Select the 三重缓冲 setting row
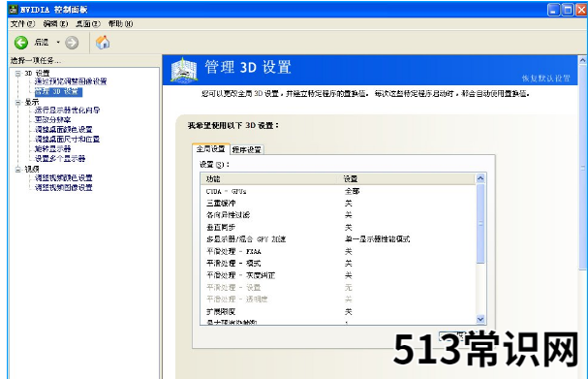588x379 pixels. tap(338, 204)
